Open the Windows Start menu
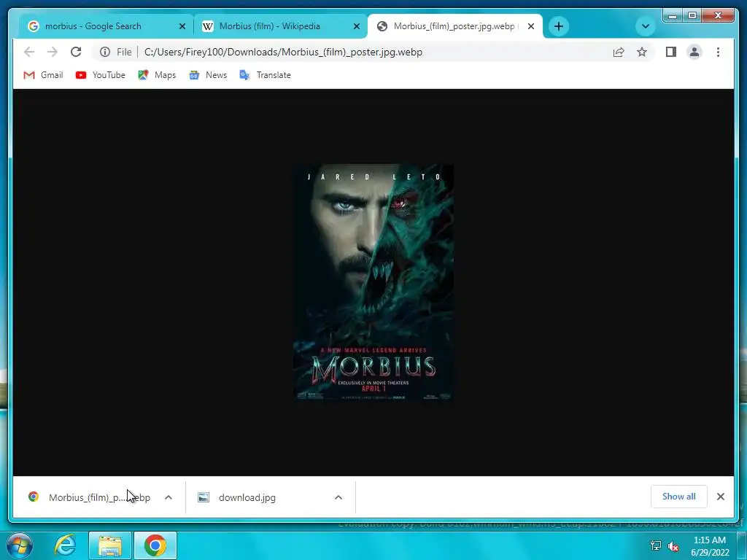The image size is (747, 560). click(x=20, y=545)
